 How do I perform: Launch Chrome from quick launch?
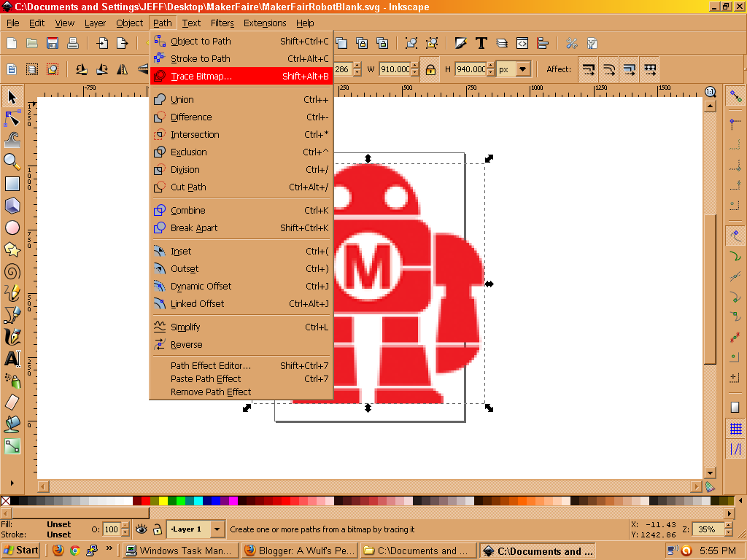pyautogui.click(x=75, y=551)
